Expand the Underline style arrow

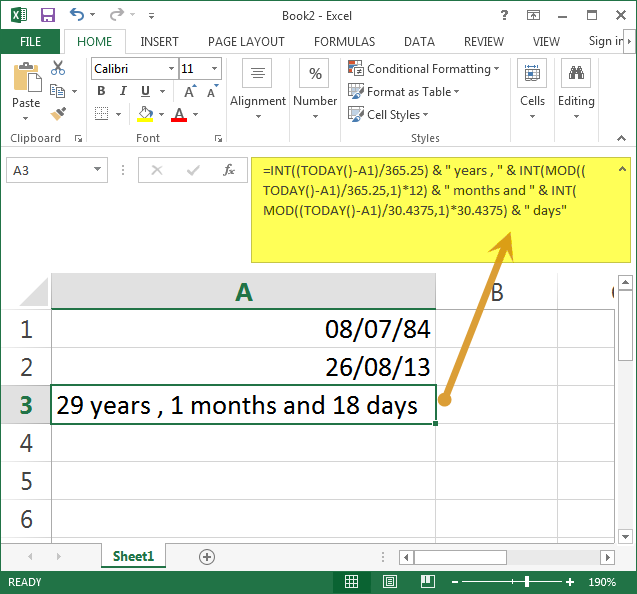[x=162, y=91]
